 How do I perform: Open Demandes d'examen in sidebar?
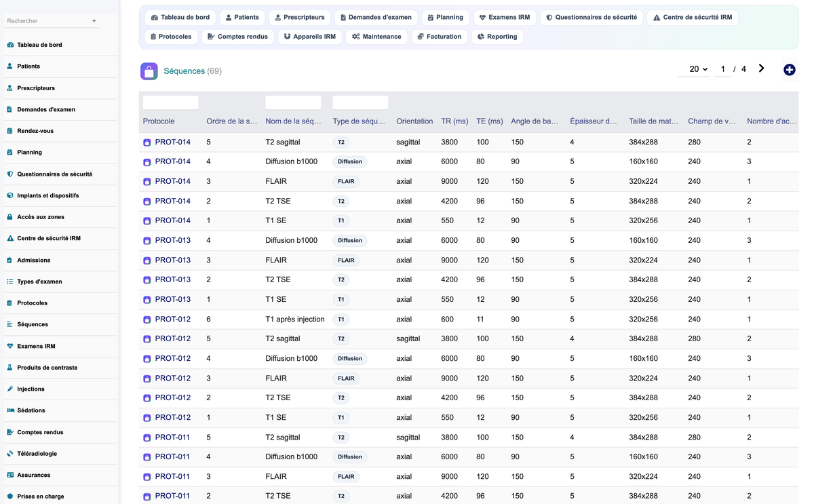(46, 109)
